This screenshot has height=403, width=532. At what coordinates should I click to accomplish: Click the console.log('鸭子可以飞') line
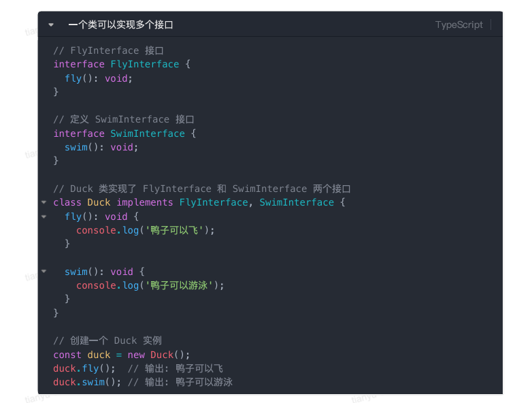click(145, 230)
